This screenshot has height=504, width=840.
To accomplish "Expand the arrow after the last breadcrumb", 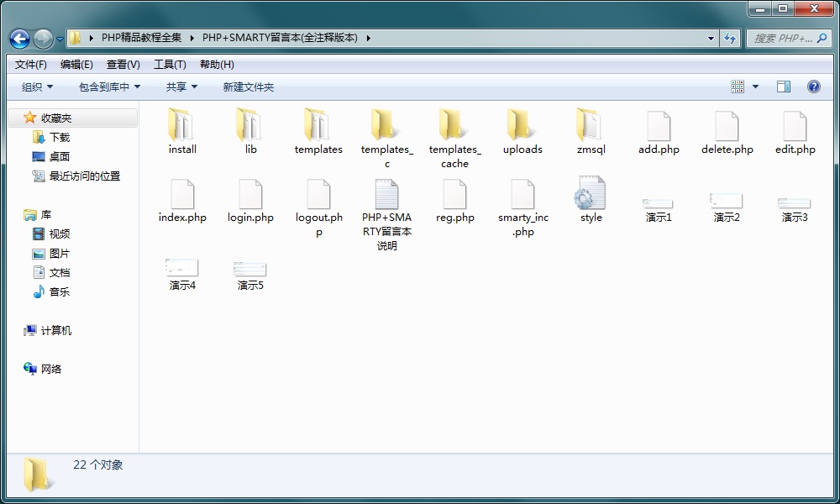I will click(368, 38).
